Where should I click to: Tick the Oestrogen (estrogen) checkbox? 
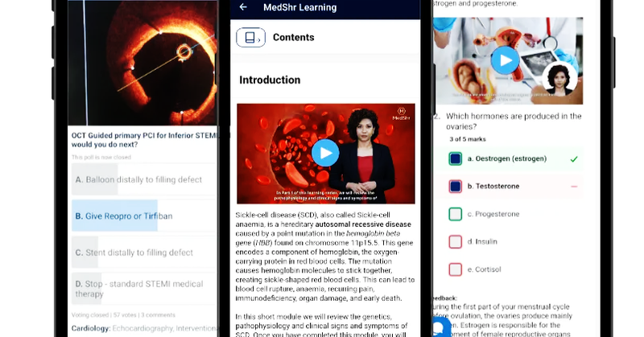pos(455,158)
